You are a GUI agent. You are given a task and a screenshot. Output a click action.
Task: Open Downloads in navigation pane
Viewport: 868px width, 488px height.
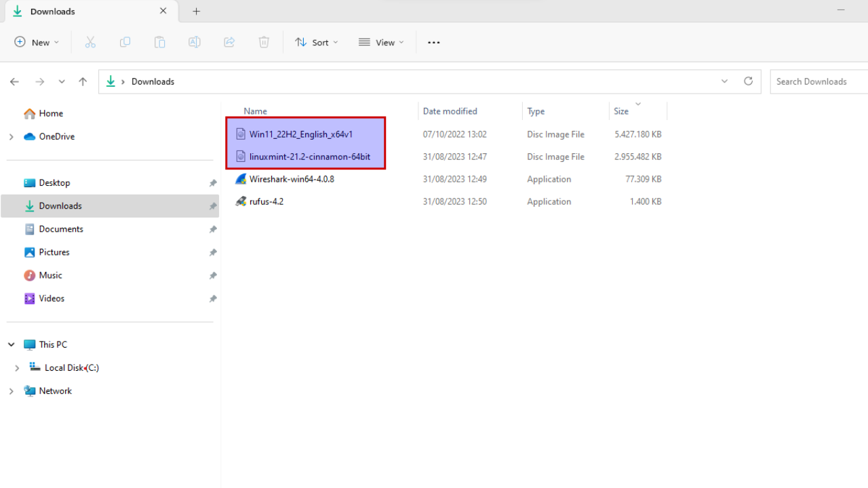[x=110, y=206]
